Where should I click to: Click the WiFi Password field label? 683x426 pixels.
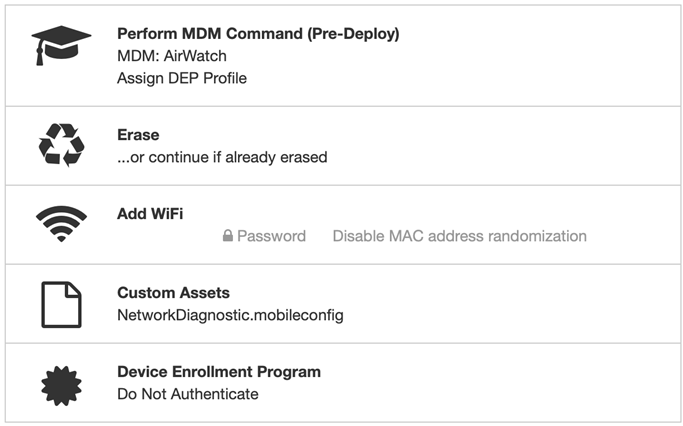[271, 236]
